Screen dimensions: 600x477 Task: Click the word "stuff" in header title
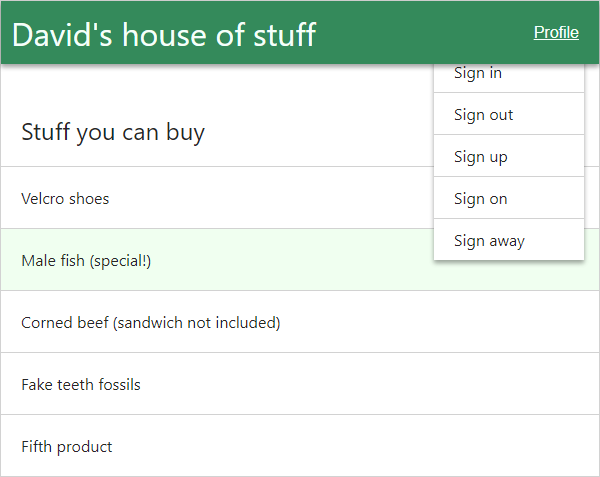point(283,34)
